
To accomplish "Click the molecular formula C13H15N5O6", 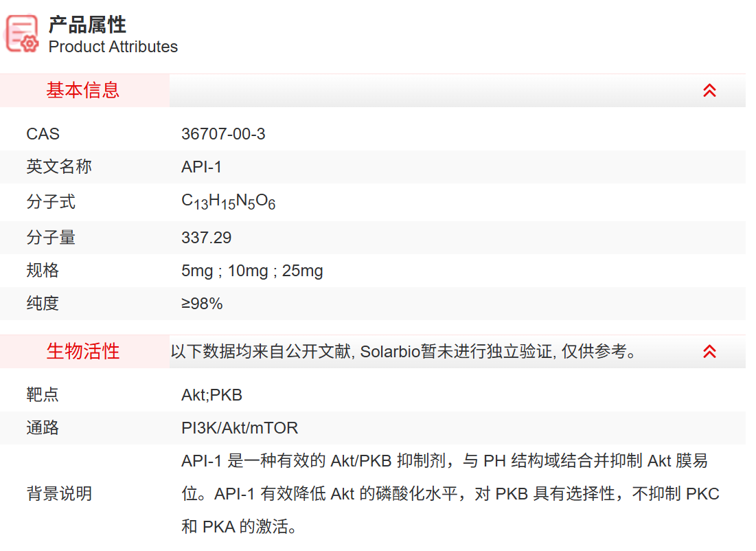I will 228,202.
